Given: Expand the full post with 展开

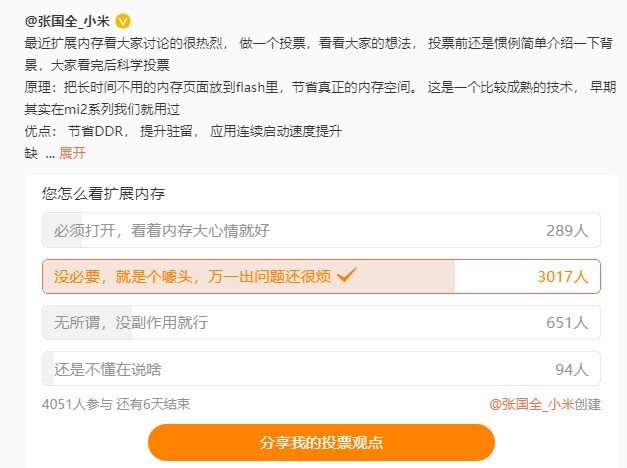Looking at the screenshot, I should pyautogui.click(x=73, y=153).
